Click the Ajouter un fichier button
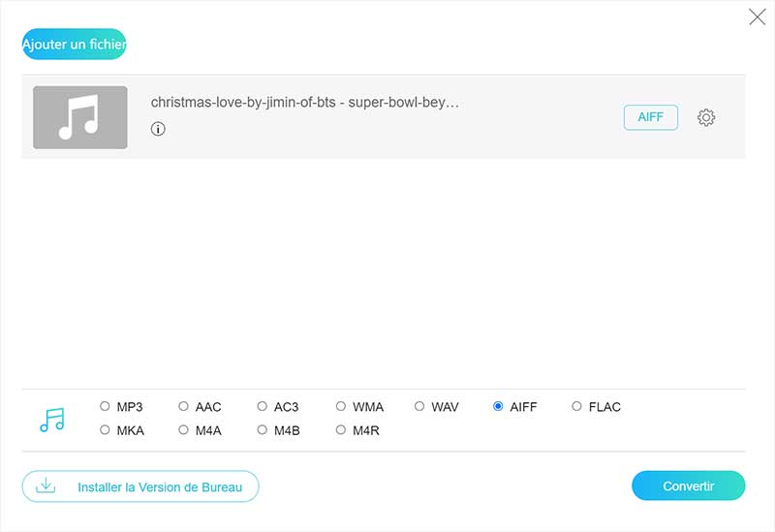This screenshot has width=775, height=532. point(75,44)
